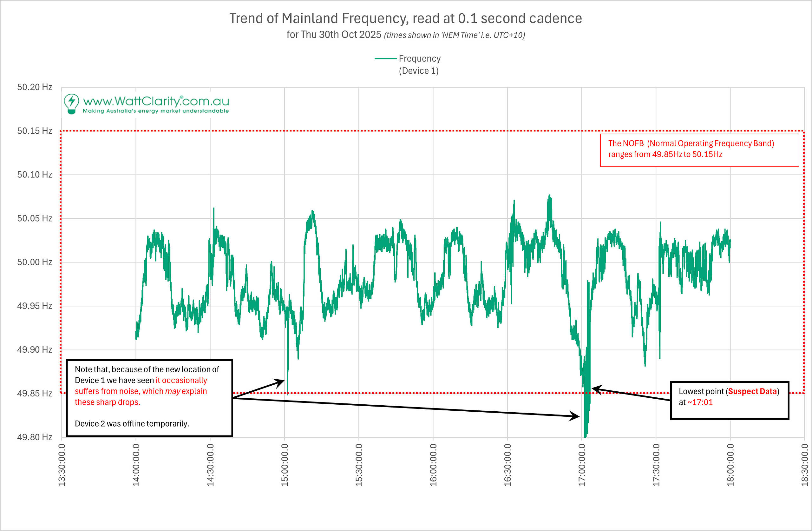The height and width of the screenshot is (531, 812).
Task: Click the 50.20 Hz y-axis label
Action: click(x=35, y=87)
